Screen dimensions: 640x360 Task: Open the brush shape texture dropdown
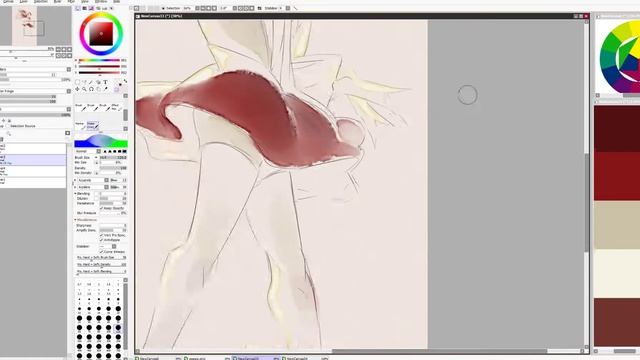point(92,180)
